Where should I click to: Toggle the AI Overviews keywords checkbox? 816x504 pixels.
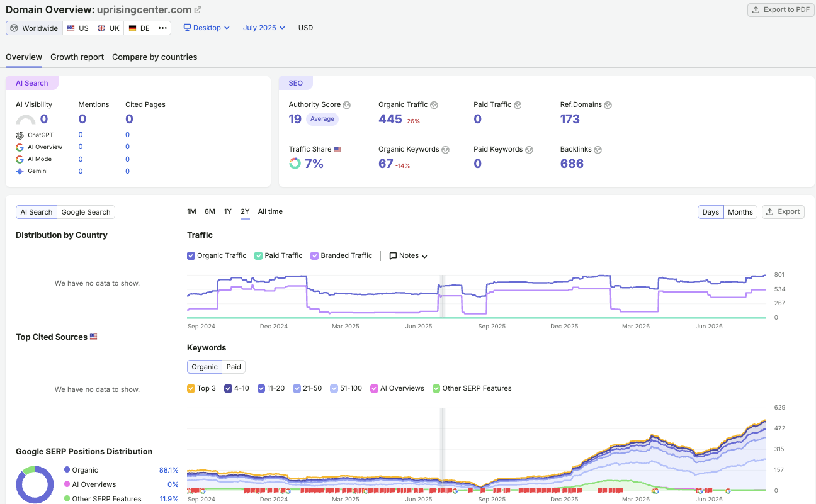pyautogui.click(x=374, y=389)
